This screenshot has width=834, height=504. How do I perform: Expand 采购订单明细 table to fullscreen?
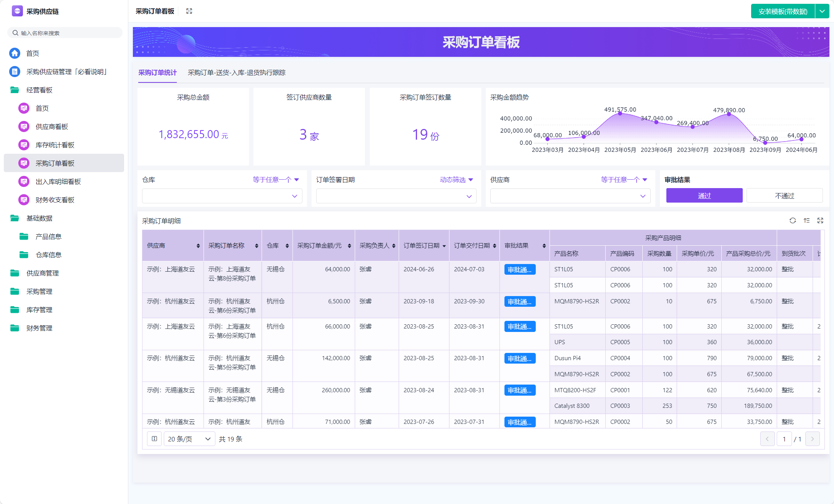tap(820, 221)
